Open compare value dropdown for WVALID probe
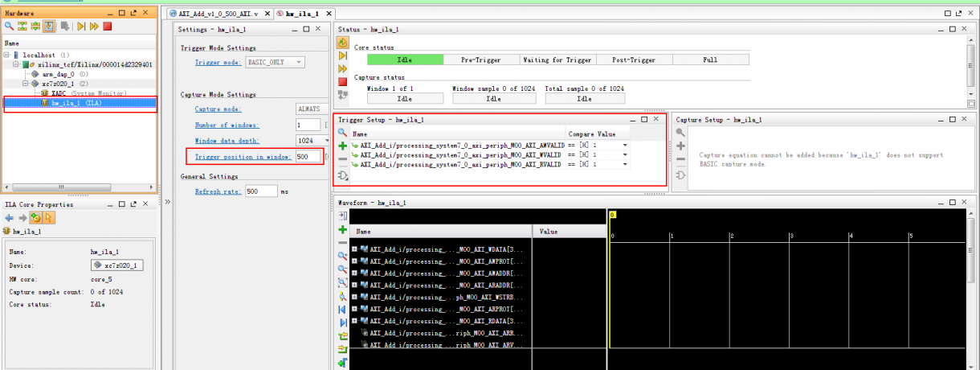This screenshot has width=980, height=370. [x=625, y=154]
